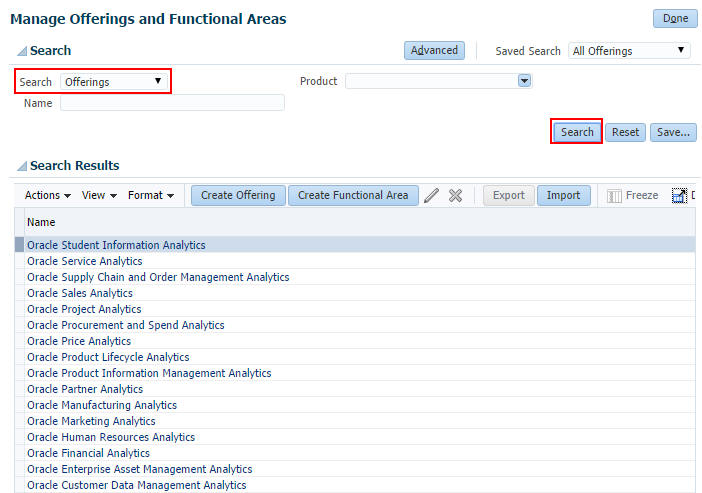Collapse the Search Results section triangle
This screenshot has width=702, height=493.
coord(21,166)
